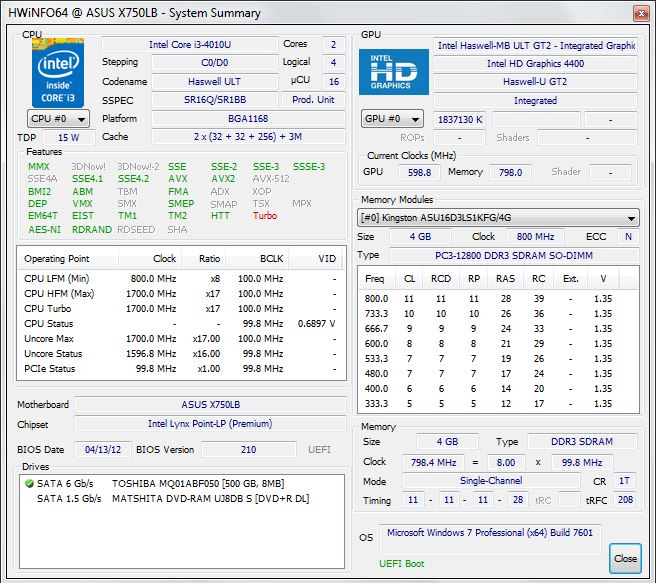The height and width of the screenshot is (583, 656).
Task: Click the Haswell-U GT2 field
Action: 535,82
